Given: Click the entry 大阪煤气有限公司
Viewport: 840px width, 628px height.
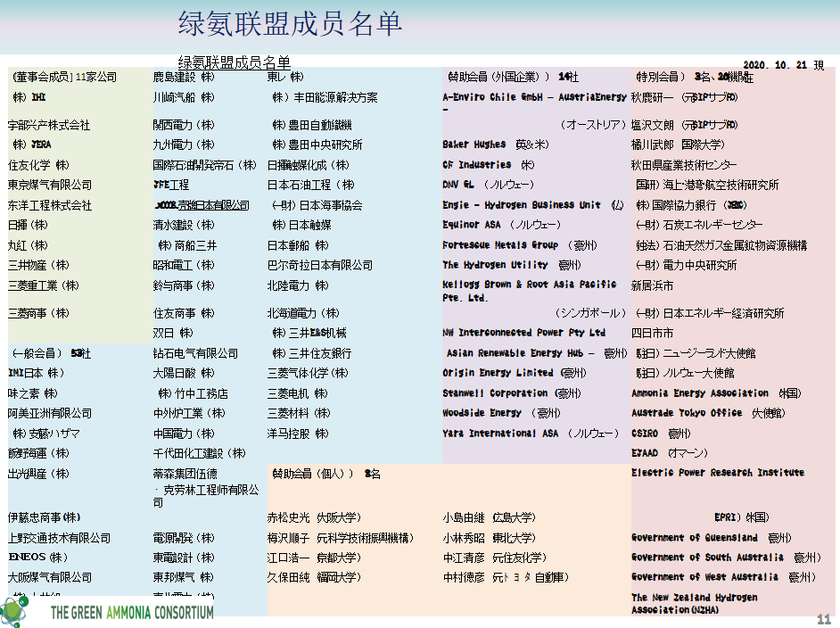Looking at the screenshot, I should point(50,578).
